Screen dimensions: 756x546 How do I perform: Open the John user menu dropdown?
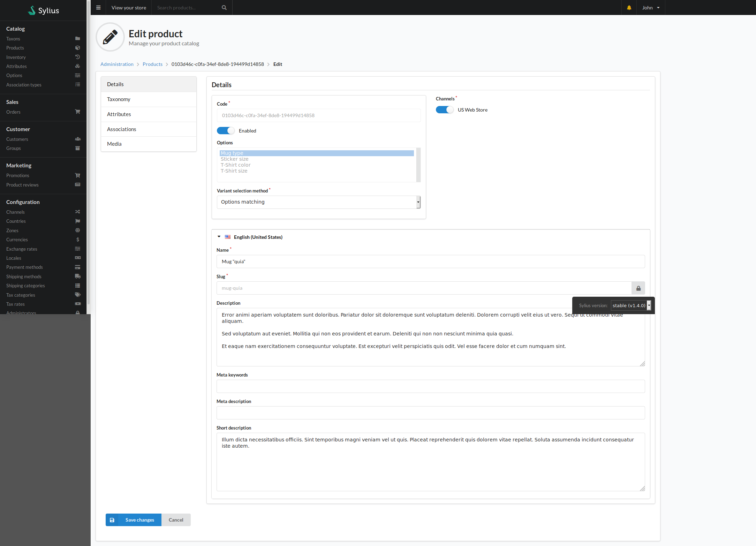(651, 8)
